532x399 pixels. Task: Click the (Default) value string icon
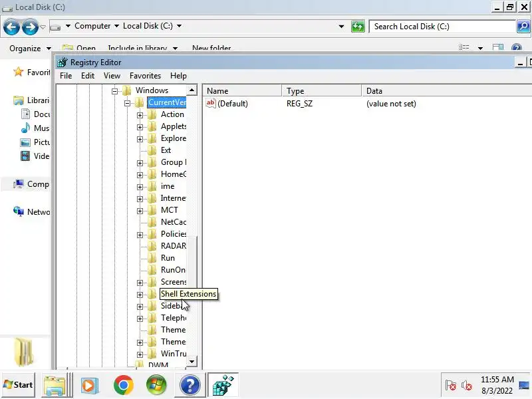211,103
